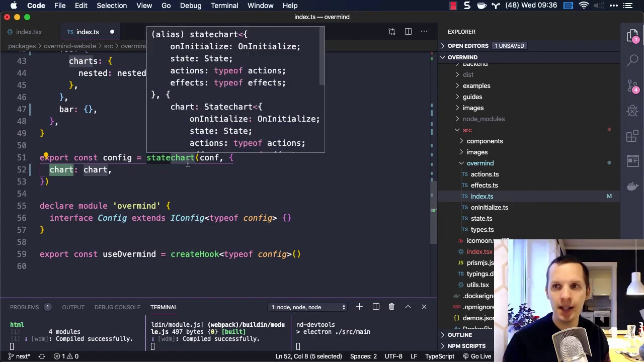The height and width of the screenshot is (362, 644).
Task: Expand the components folder
Action: click(485, 141)
